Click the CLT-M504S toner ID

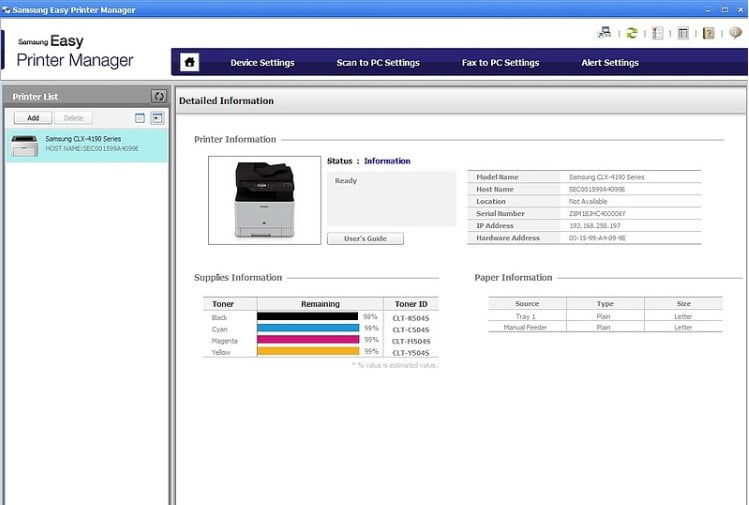point(411,341)
